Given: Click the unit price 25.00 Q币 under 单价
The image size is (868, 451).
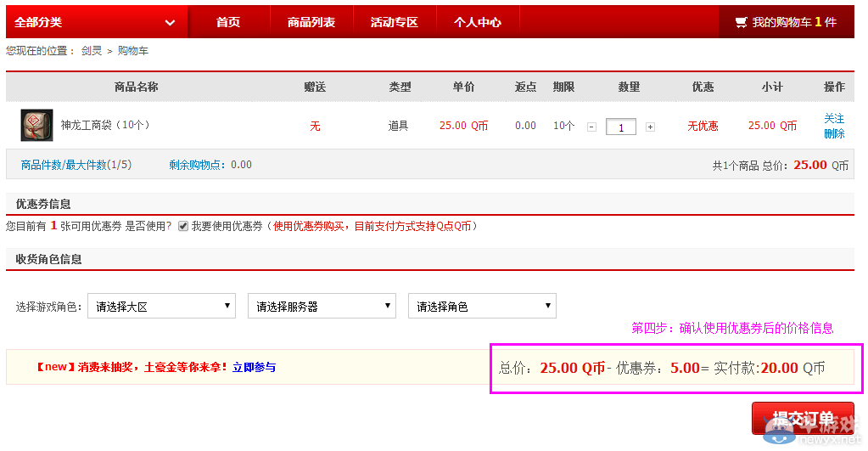Looking at the screenshot, I should (x=464, y=126).
